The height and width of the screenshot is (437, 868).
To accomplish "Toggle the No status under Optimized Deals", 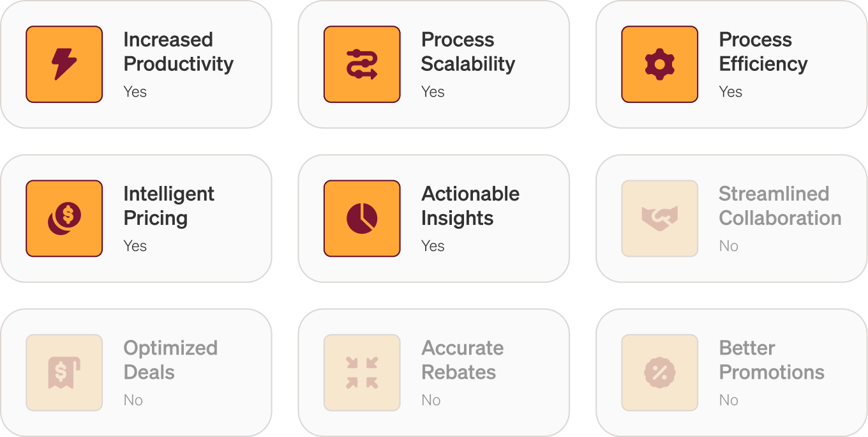I will point(133,400).
